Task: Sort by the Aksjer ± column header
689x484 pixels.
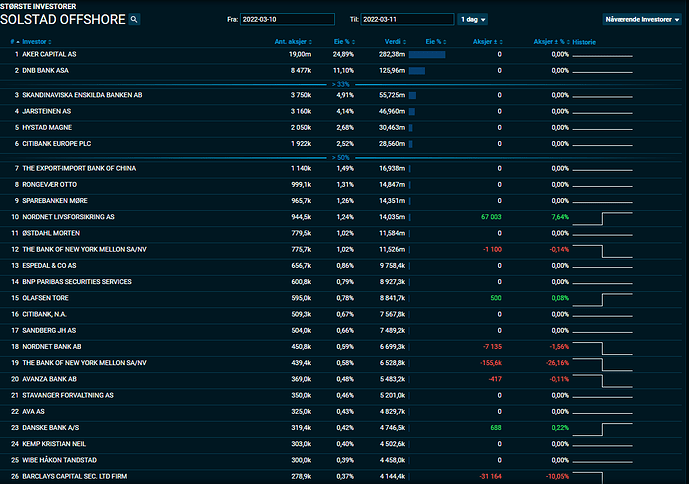Action: click(487, 42)
